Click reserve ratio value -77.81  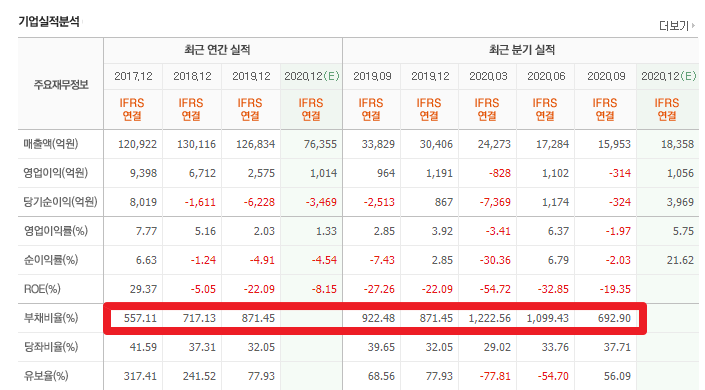tap(495, 376)
